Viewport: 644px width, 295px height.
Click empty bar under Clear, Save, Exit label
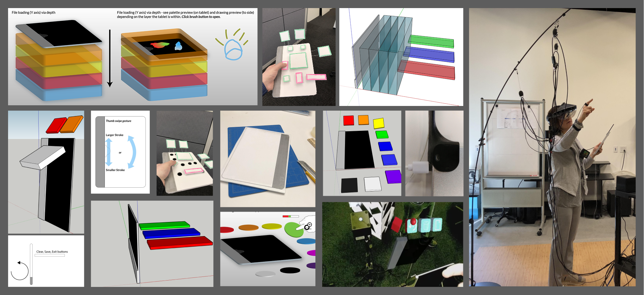pyautogui.click(x=50, y=255)
